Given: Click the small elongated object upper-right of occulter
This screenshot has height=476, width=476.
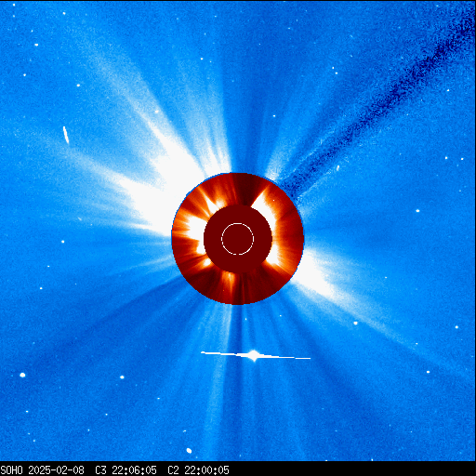Looking at the screenshot, I should (x=337, y=167).
